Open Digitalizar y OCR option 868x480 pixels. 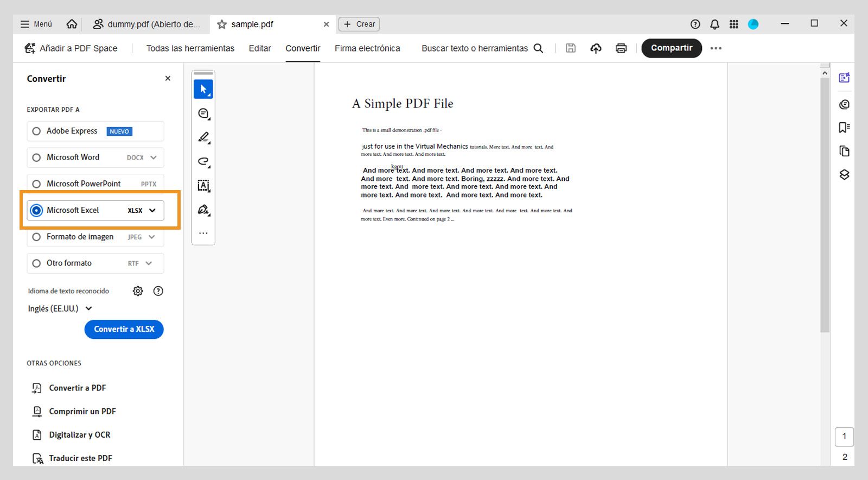pos(71,434)
